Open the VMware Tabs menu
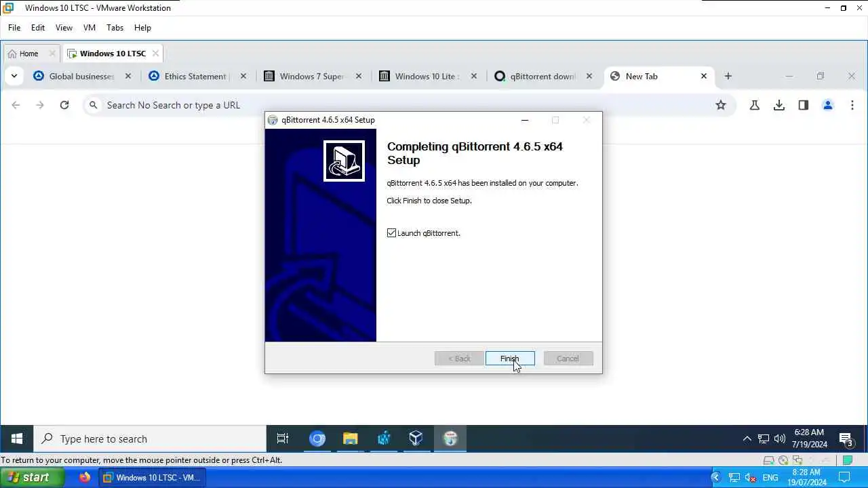 (115, 28)
